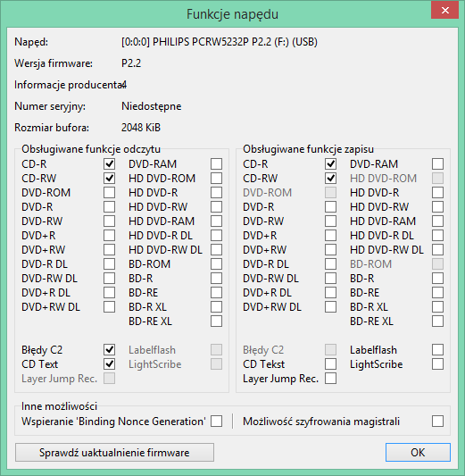465x476 pixels.
Task: Toggle BD-R checkbox in write functions
Action: pyautogui.click(x=437, y=278)
